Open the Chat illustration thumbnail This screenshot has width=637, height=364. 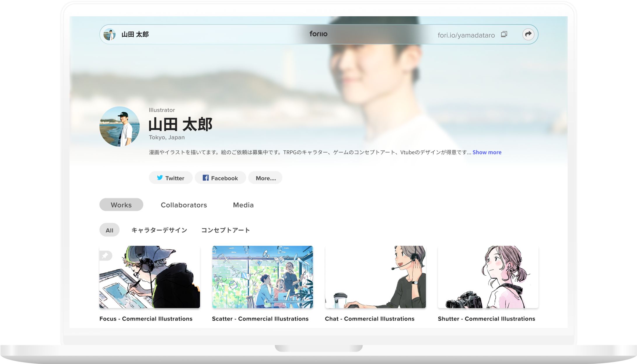pyautogui.click(x=375, y=277)
